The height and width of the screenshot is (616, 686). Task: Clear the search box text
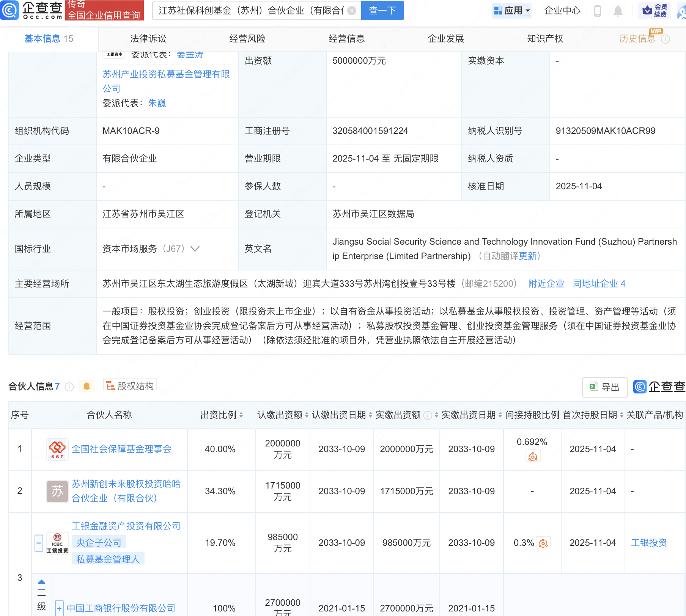click(x=352, y=11)
